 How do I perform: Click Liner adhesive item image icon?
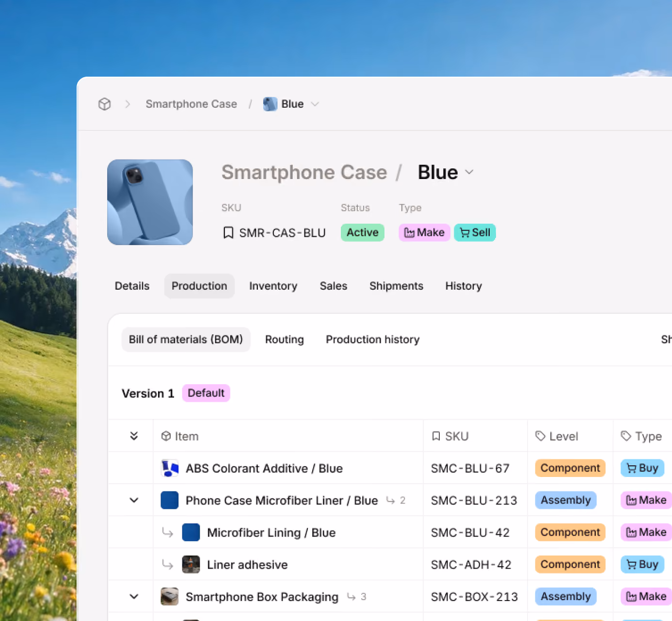[x=191, y=564]
